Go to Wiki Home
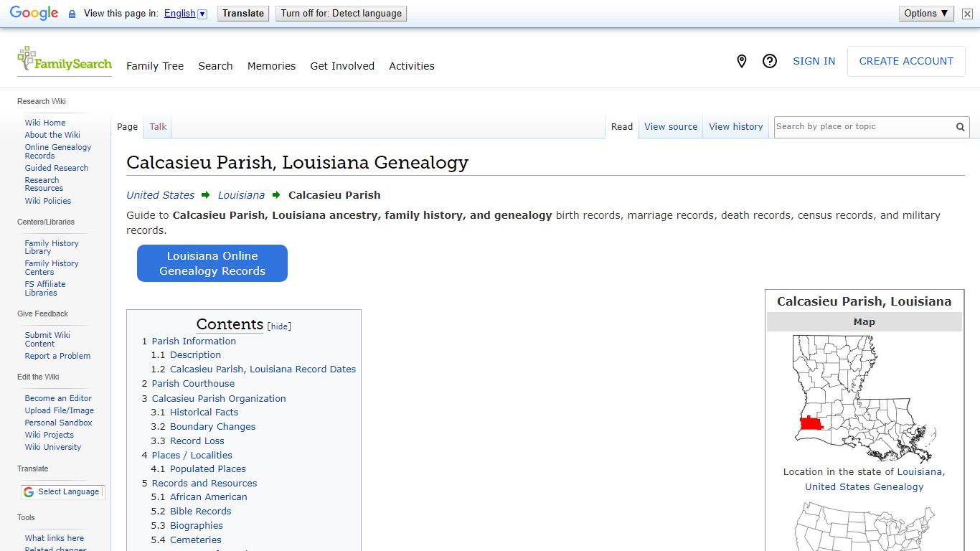The image size is (980, 551). (x=45, y=123)
